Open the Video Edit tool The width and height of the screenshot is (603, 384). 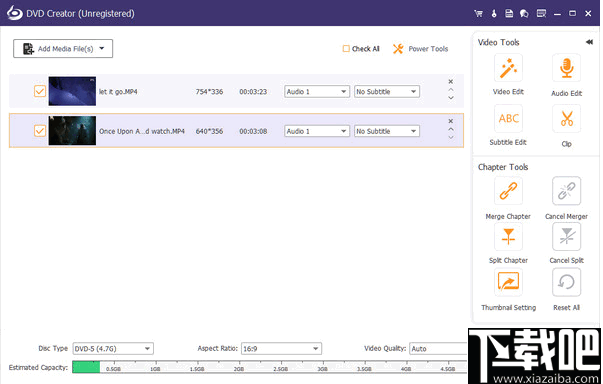click(x=508, y=68)
